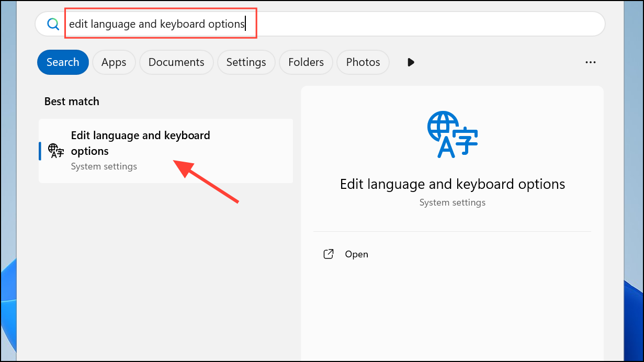Click the external-link icon next to Open
This screenshot has width=644, height=362.
tap(328, 254)
